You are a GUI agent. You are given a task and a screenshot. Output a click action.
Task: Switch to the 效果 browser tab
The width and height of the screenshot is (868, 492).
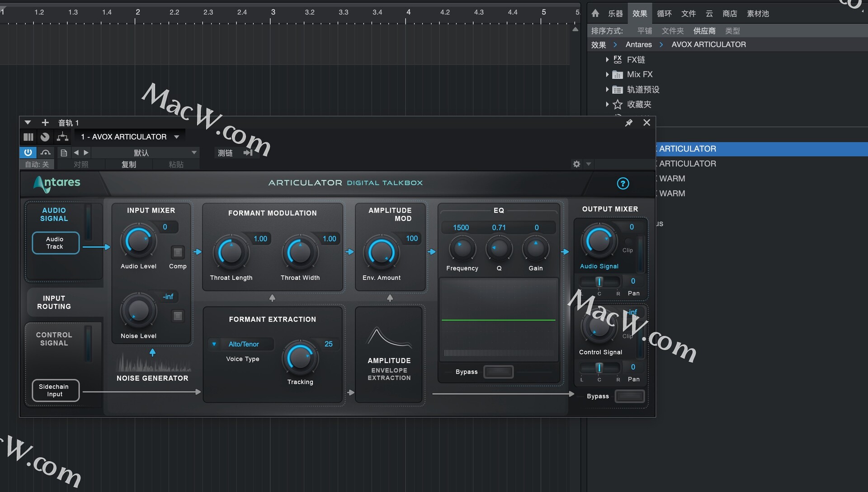[640, 14]
